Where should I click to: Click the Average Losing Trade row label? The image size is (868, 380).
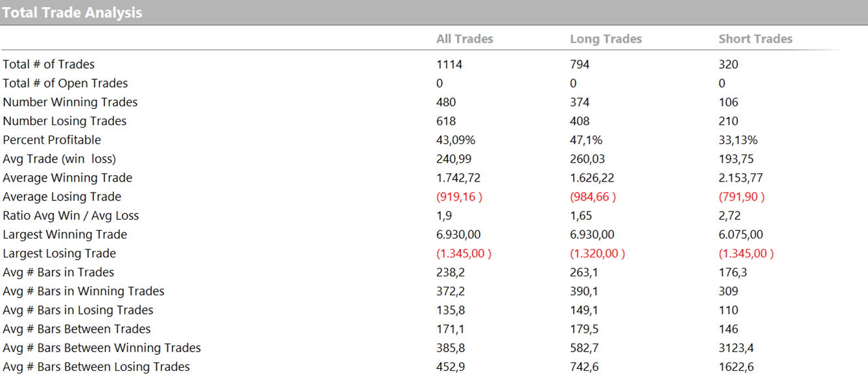tap(62, 196)
